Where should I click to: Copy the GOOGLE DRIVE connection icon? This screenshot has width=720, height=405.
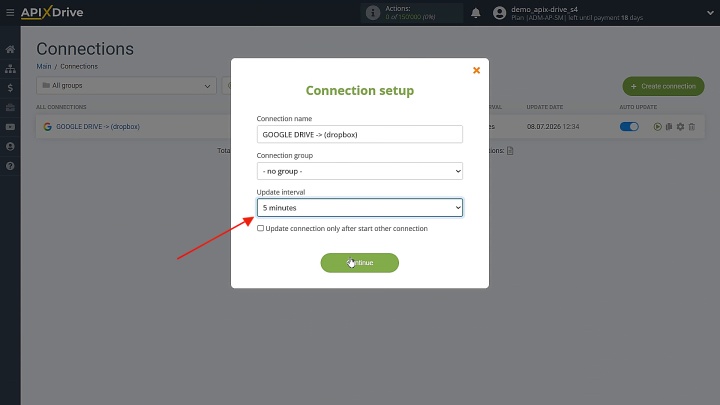669,127
